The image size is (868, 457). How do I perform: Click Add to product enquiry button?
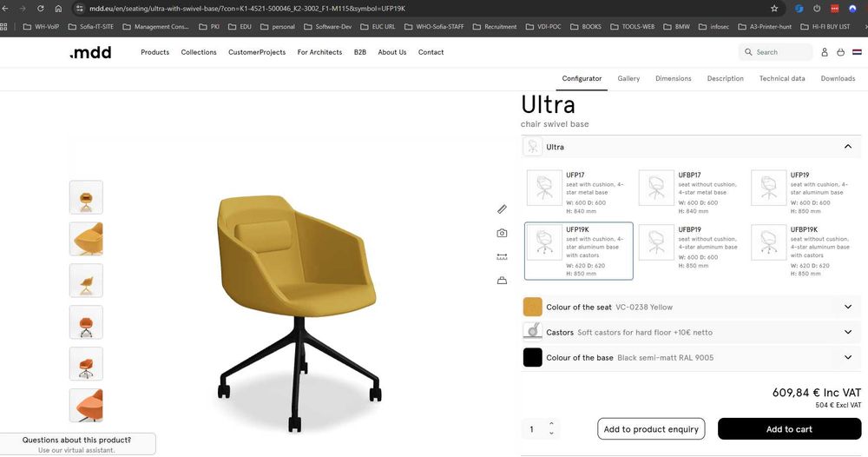coord(651,428)
